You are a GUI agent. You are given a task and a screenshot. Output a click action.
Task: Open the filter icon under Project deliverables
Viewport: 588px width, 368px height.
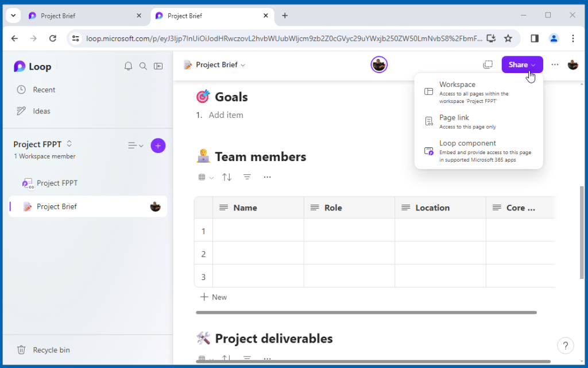(x=247, y=358)
